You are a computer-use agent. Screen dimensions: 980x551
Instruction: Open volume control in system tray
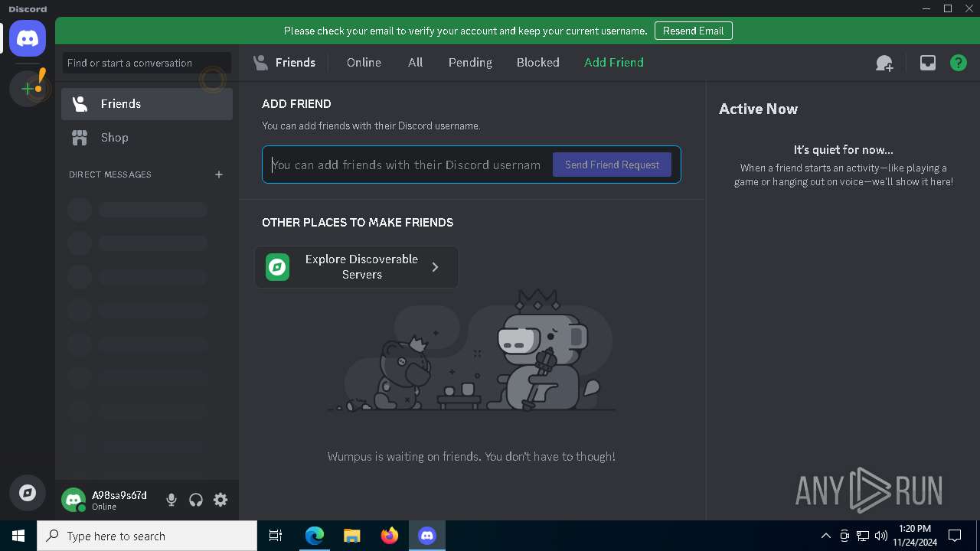(x=881, y=536)
